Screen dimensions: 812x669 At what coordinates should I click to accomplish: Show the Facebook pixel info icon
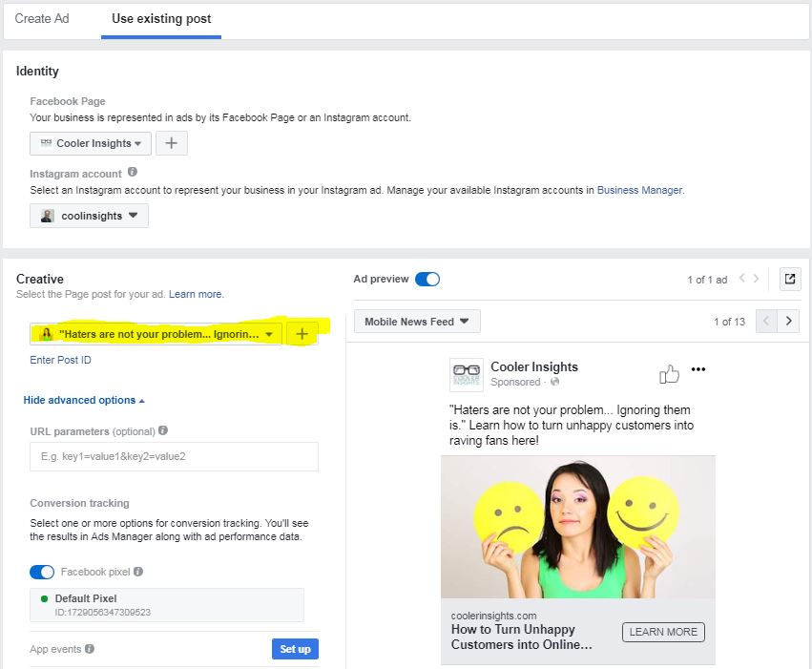138,572
